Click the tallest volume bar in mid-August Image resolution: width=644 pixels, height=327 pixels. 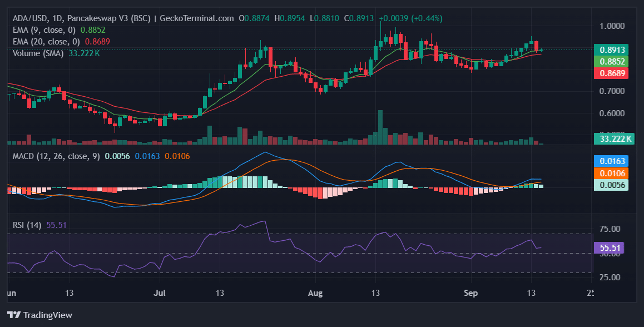pos(380,128)
